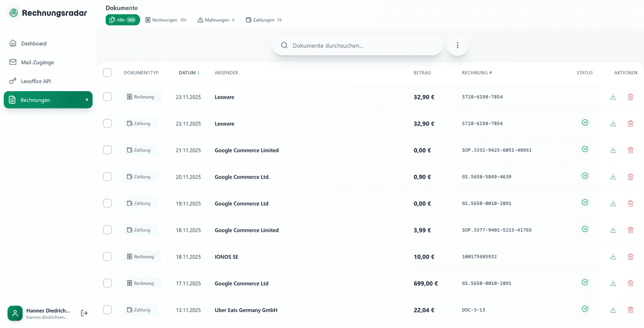Go to Dashboard in the sidebar
This screenshot has width=644, height=328.
34,43
